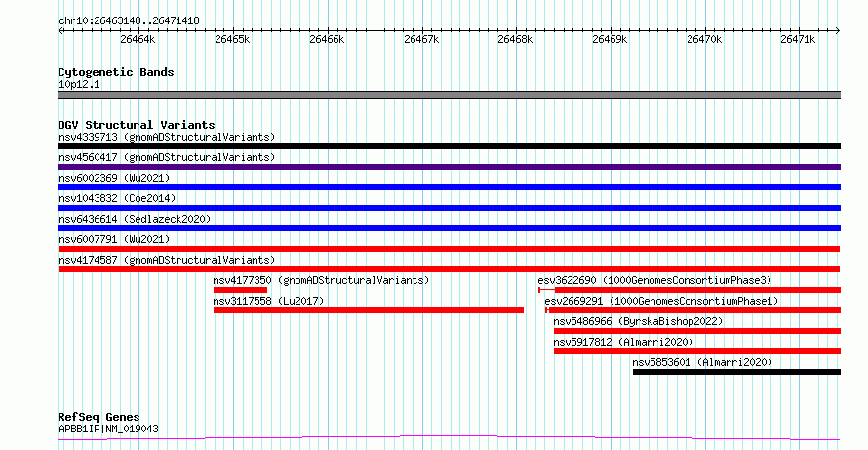Screen dimensions: 868x450
Task: Select the nsv4560417 variant label
Action: click(x=167, y=157)
